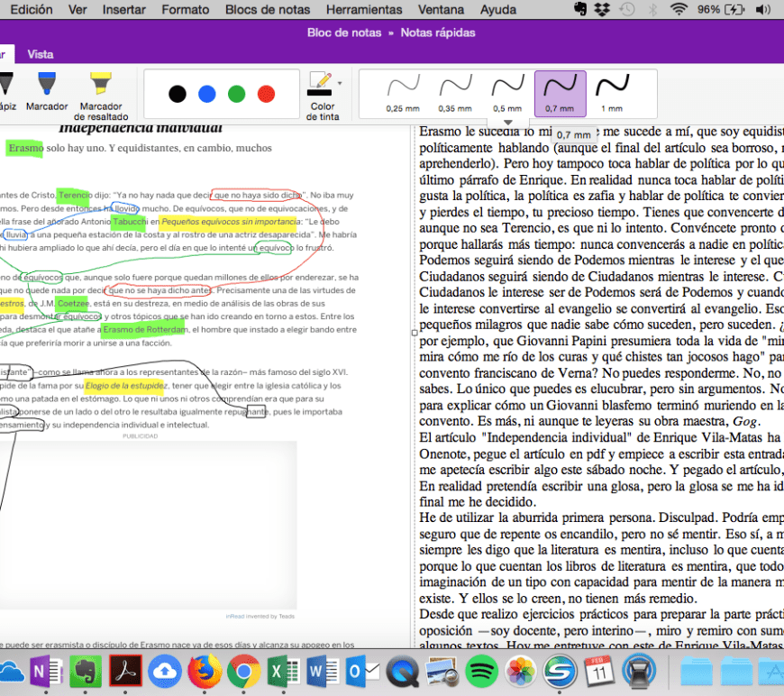784x696 pixels.
Task: Switch pen thickness to 1 mm
Action: pyautogui.click(x=613, y=94)
